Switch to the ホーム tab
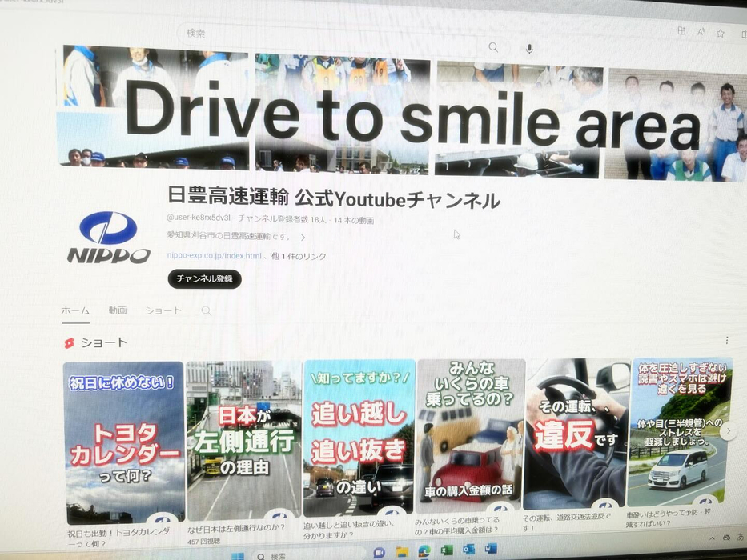 76,310
